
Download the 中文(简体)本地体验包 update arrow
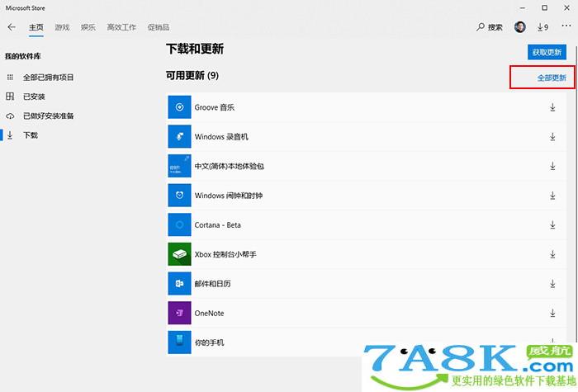[x=552, y=166]
